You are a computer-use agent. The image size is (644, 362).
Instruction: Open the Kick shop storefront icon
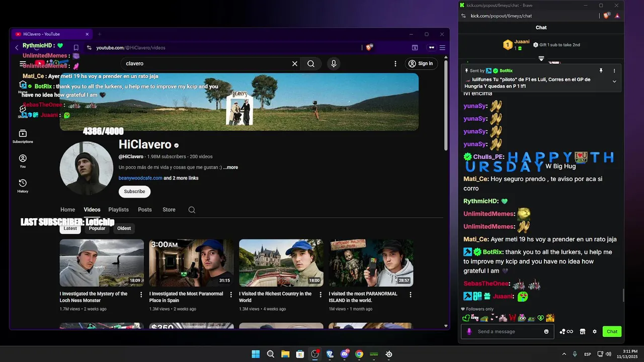(583, 331)
